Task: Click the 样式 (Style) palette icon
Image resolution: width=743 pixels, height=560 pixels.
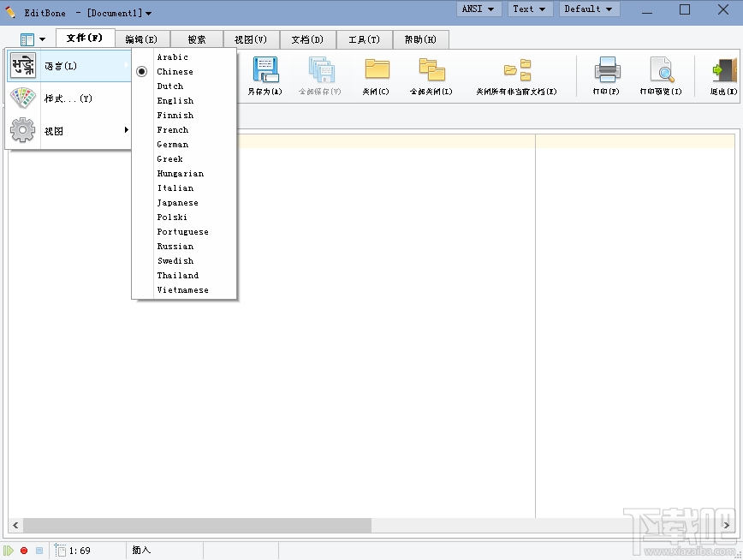Action: coord(21,97)
